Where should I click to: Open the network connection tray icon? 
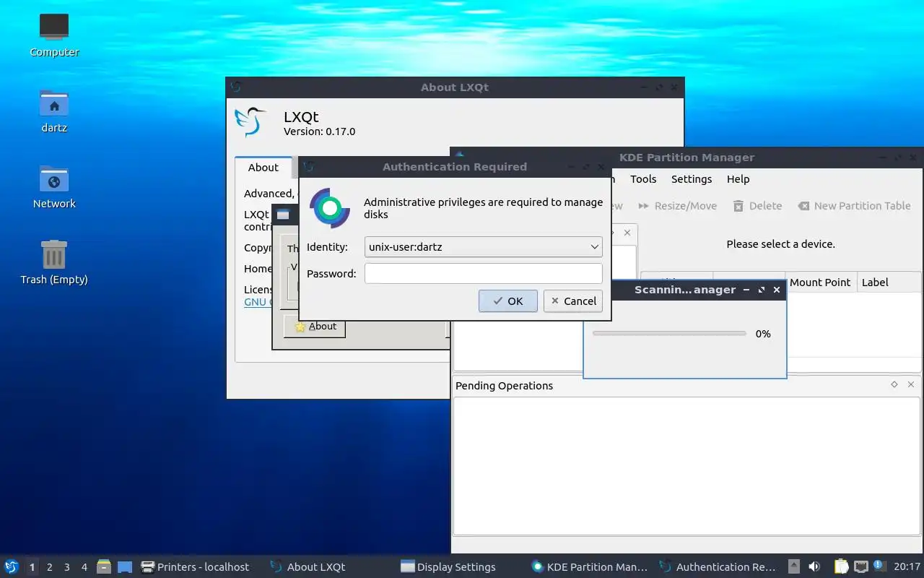(x=860, y=566)
